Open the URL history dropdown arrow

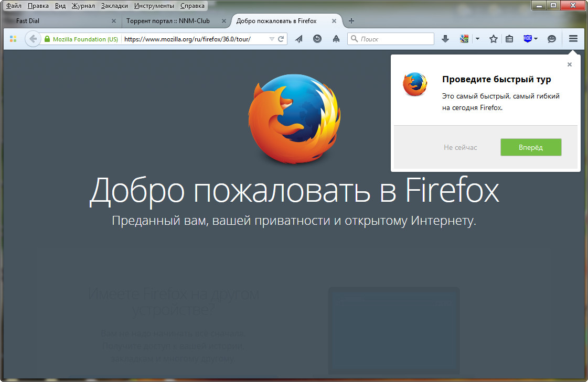click(272, 39)
